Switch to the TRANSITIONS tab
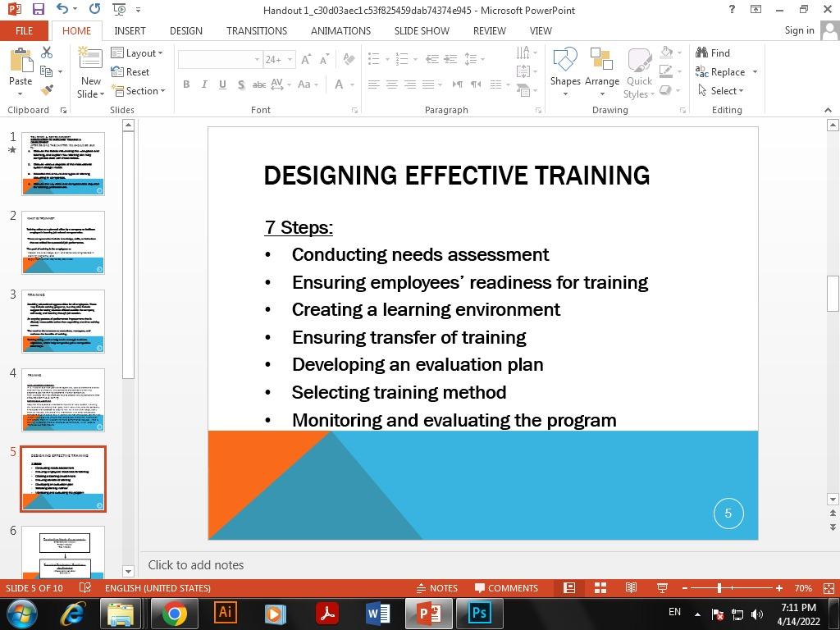Viewport: 840px width, 630px height. tap(257, 30)
